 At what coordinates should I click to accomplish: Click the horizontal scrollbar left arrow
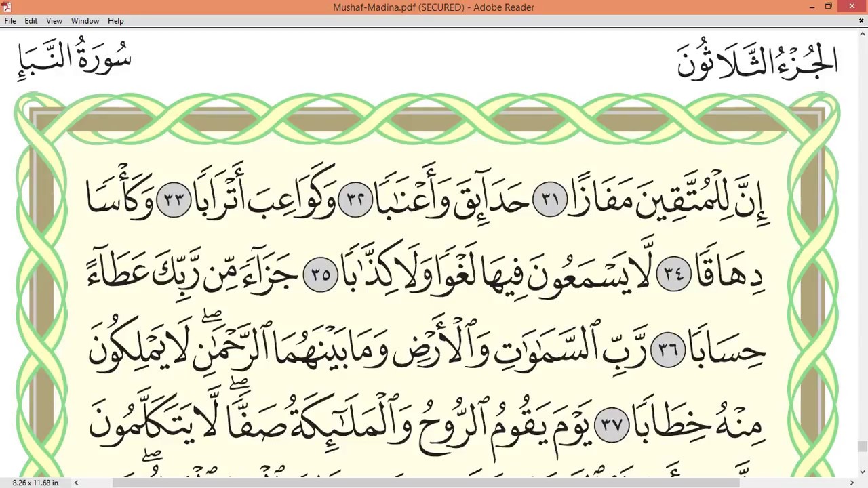[76, 483]
